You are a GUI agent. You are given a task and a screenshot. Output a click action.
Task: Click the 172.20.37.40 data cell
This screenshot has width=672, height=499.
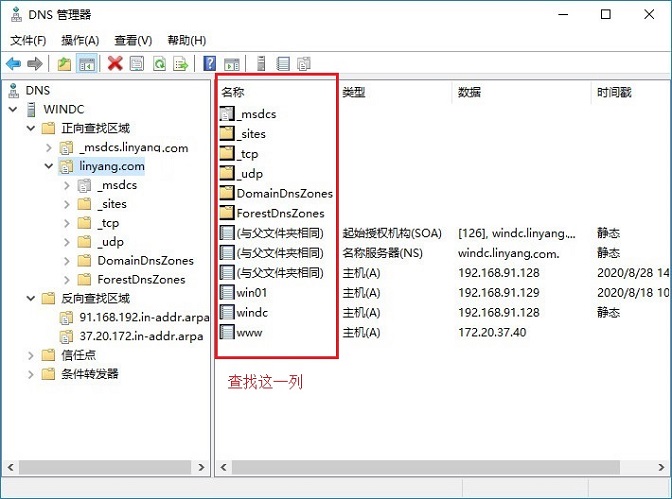click(x=492, y=332)
